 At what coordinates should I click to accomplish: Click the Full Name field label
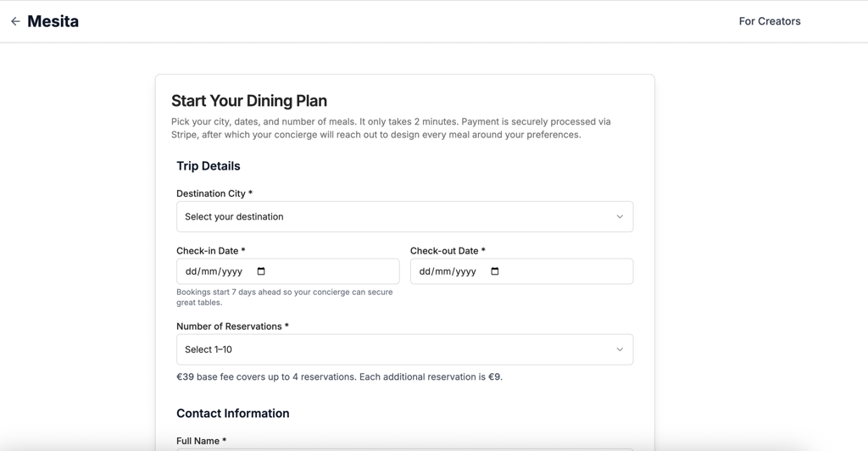(201, 441)
